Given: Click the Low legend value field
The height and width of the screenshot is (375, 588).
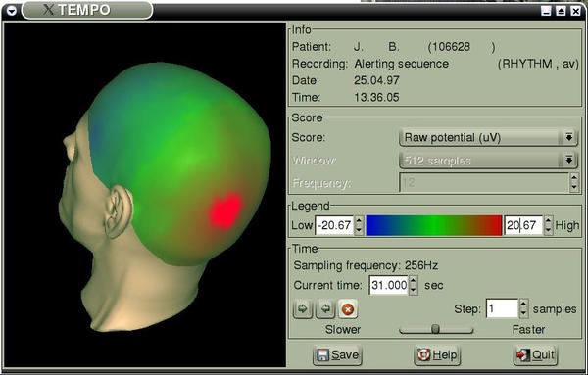Looking at the screenshot, I should tap(334, 225).
